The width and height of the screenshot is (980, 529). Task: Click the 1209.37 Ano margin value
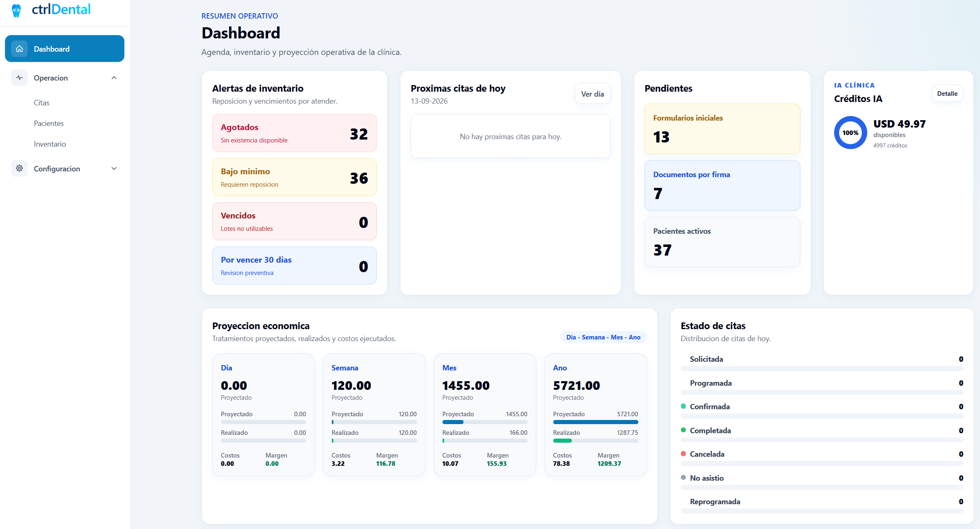coord(609,464)
